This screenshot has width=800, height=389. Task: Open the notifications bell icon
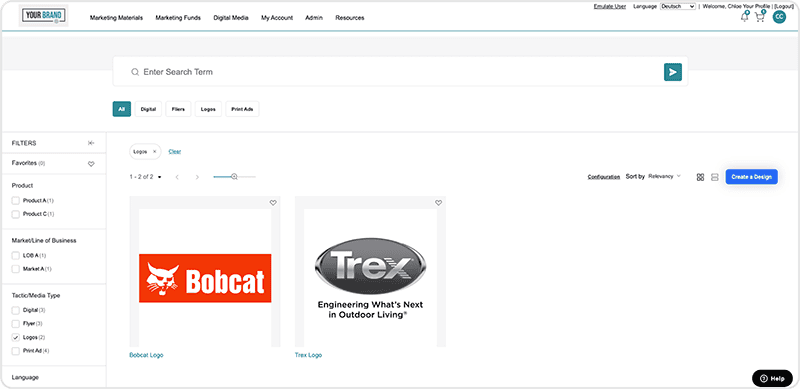coord(745,17)
